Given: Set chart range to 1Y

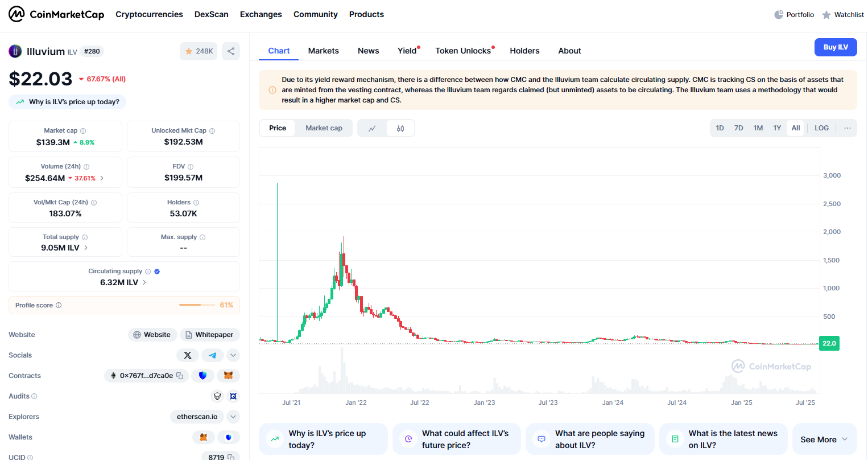Looking at the screenshot, I should pos(777,128).
